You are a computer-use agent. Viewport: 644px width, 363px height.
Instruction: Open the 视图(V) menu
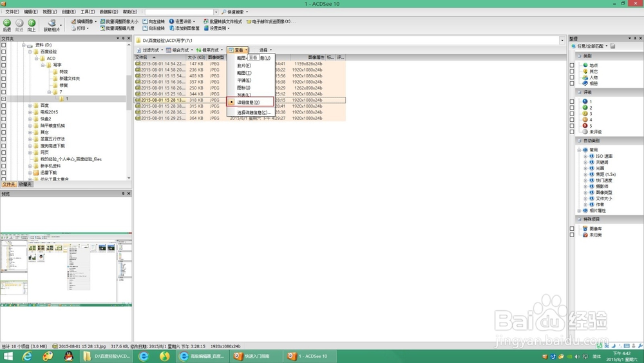[x=50, y=12]
